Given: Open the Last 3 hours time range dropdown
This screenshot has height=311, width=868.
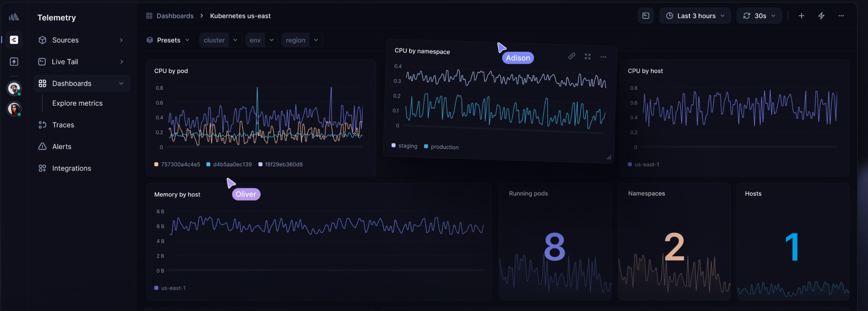Looking at the screenshot, I should coord(695,16).
